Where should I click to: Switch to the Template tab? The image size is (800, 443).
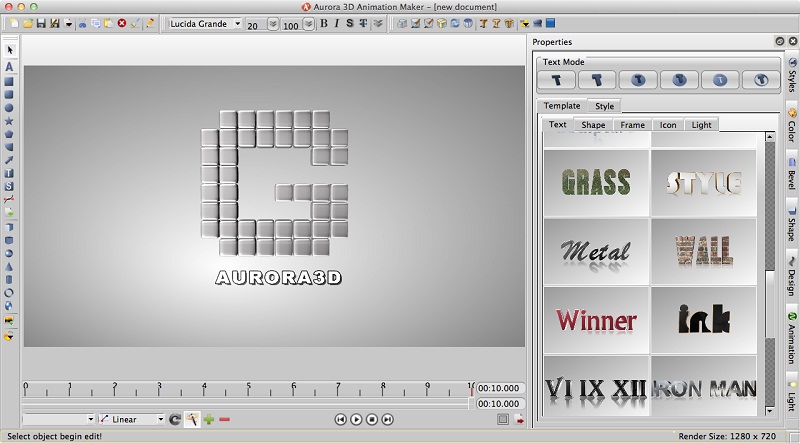tap(562, 106)
